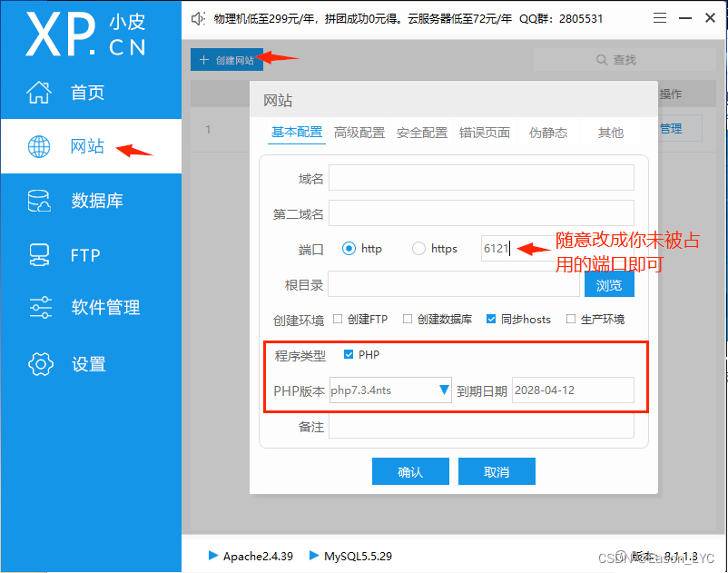Open the 数据库 database icon

[x=39, y=201]
